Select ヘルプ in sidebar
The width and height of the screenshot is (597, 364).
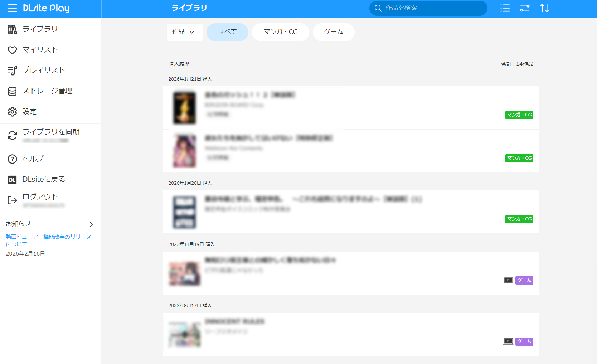33,159
